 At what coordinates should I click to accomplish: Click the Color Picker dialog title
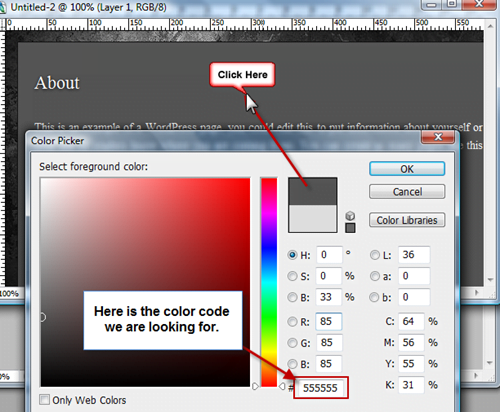[57, 141]
